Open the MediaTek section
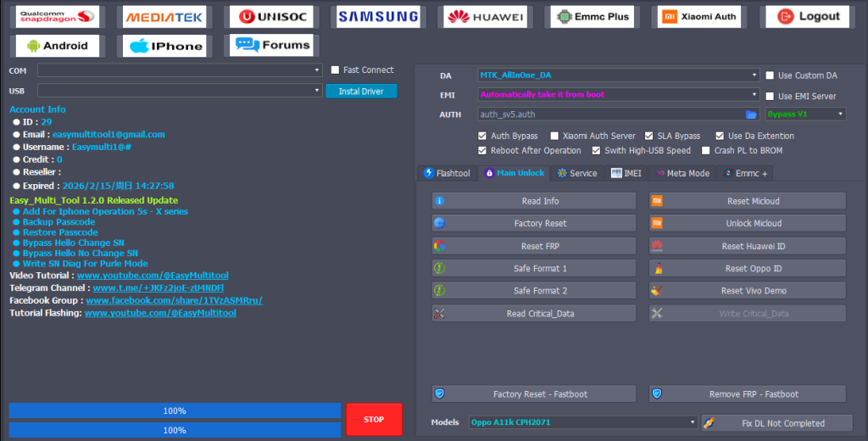 [164, 17]
